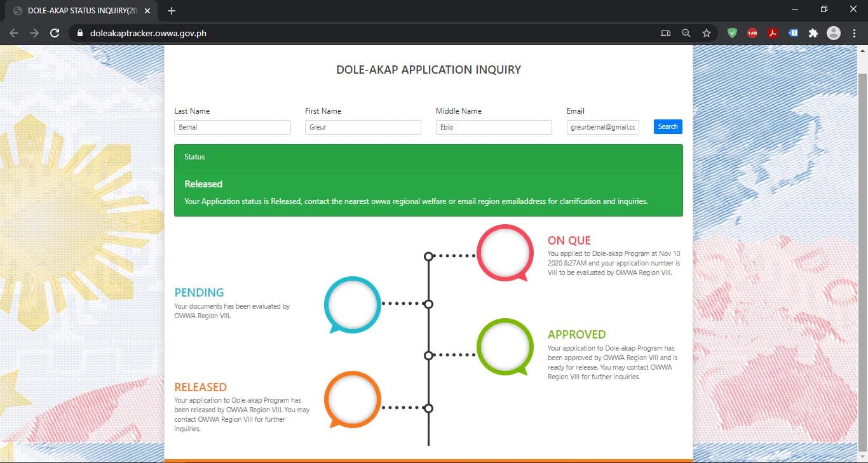Click the 'Your Application status is Released' message
Viewport: 868px width, 463px height.
tap(416, 201)
